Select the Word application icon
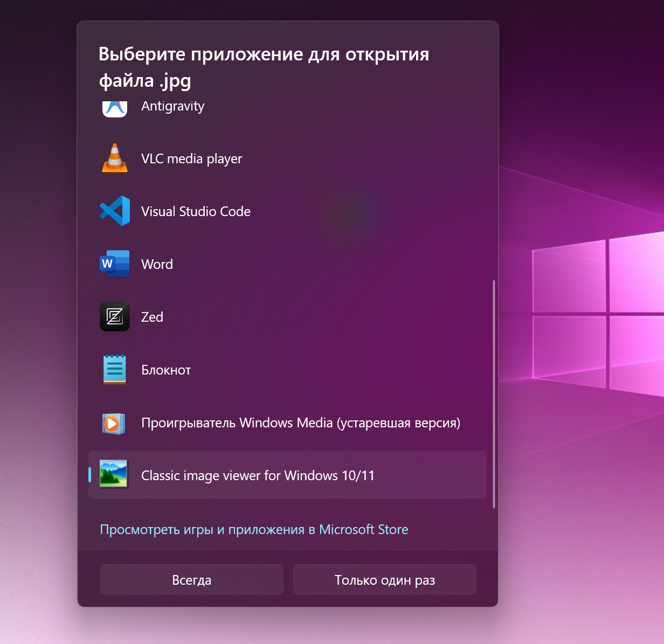The image size is (664, 644). [x=115, y=264]
